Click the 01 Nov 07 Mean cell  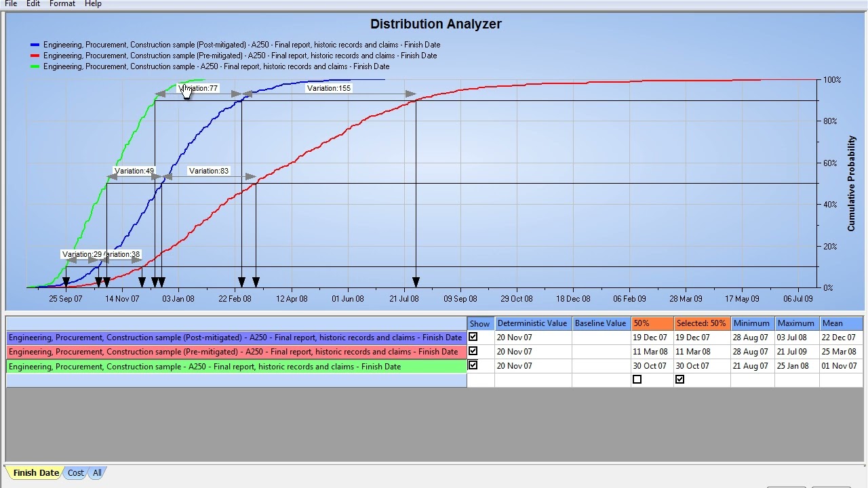[841, 366]
